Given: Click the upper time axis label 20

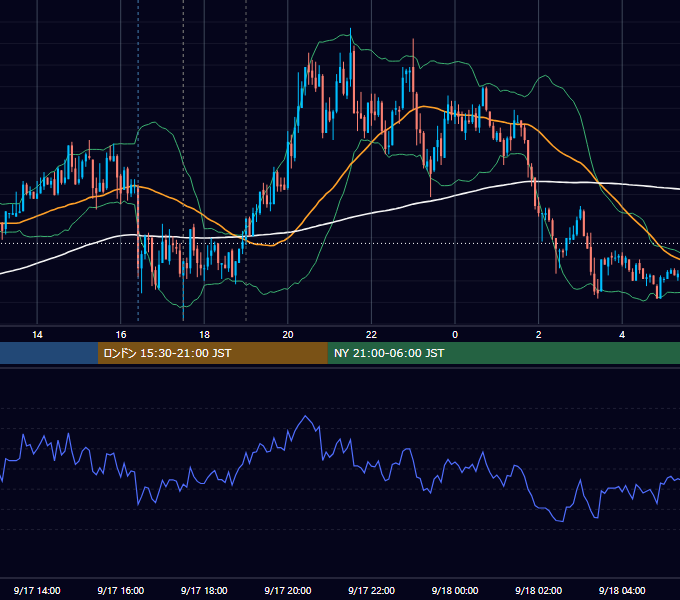Looking at the screenshot, I should 288,335.
